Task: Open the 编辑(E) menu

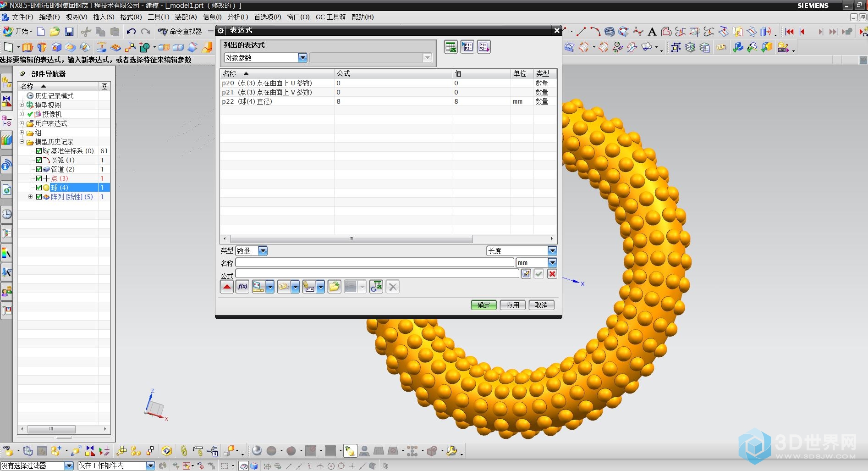Action: click(49, 17)
